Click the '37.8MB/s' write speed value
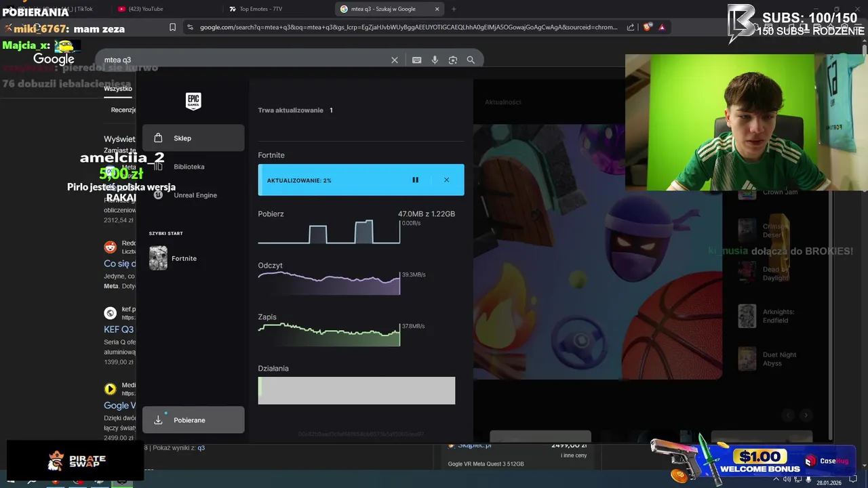Image resolution: width=868 pixels, height=488 pixels. click(x=414, y=326)
